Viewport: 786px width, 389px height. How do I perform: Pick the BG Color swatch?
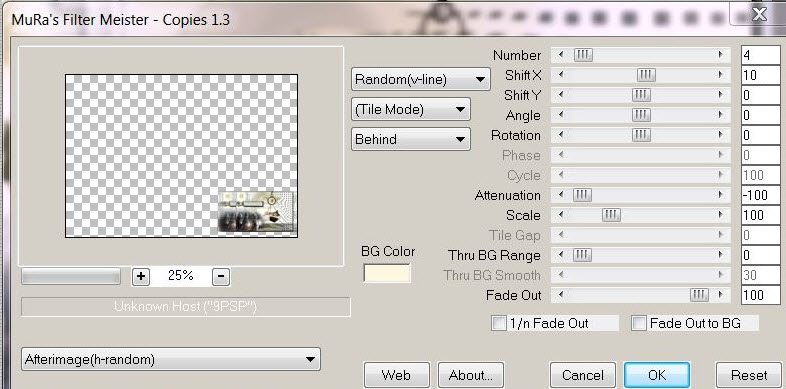pyautogui.click(x=386, y=273)
